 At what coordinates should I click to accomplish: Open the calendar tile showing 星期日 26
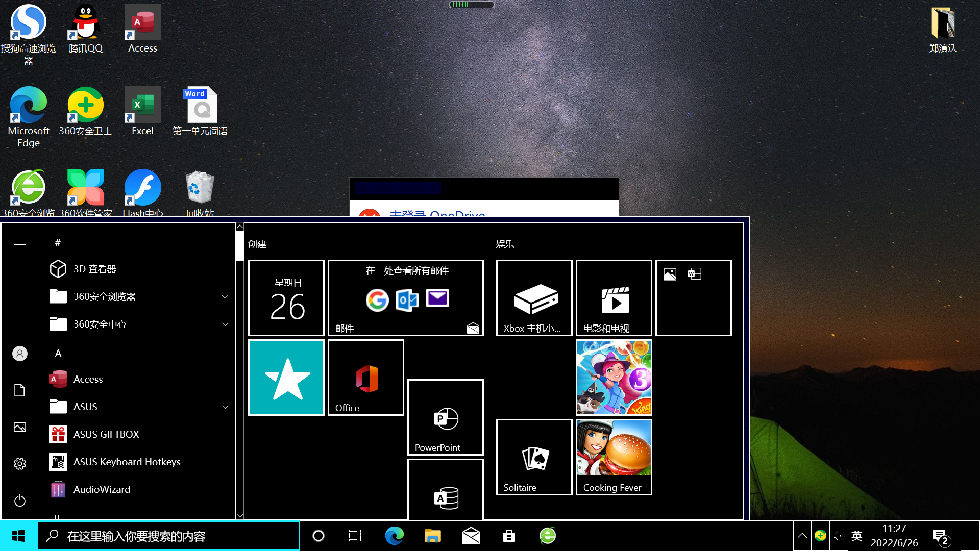coord(286,298)
